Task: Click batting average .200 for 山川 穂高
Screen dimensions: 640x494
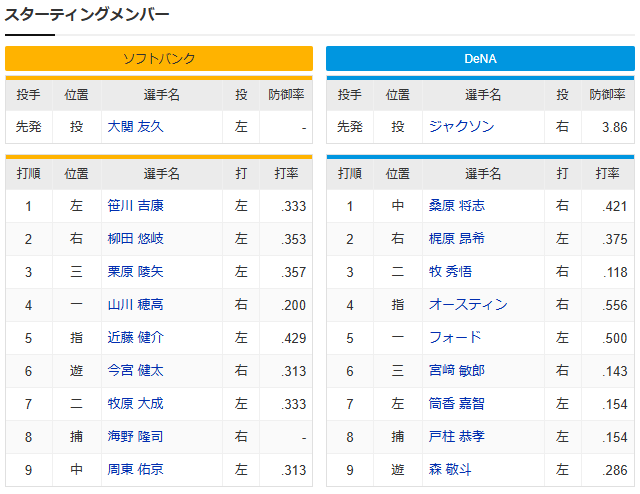Action: point(293,305)
